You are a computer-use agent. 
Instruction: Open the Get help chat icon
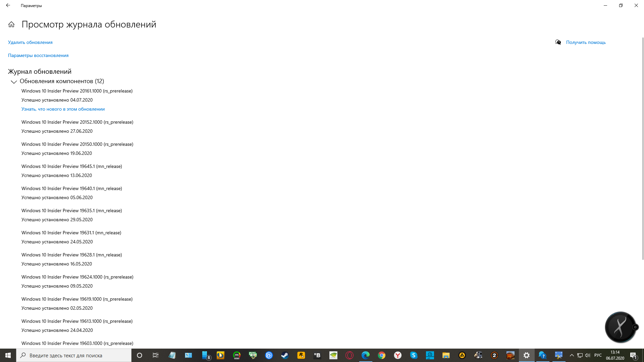(558, 42)
